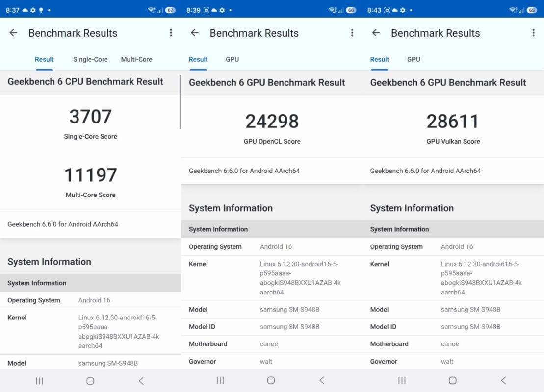Screen dimensions: 544x392
Task: Open three-dot overflow menu on CPU screen
Action: (171, 33)
